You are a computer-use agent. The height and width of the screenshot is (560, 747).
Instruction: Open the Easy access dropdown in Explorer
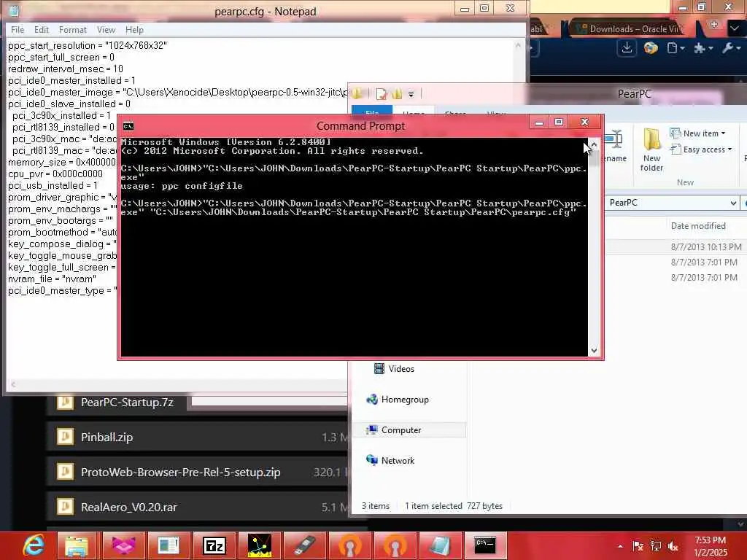(x=700, y=149)
